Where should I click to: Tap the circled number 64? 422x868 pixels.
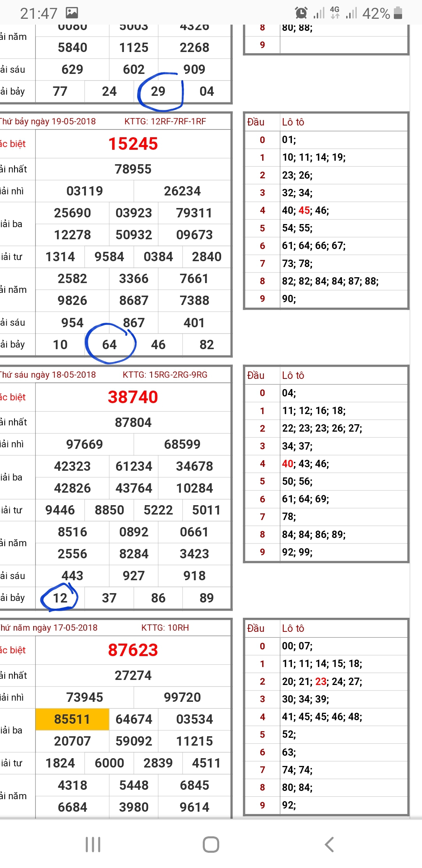coord(109,345)
